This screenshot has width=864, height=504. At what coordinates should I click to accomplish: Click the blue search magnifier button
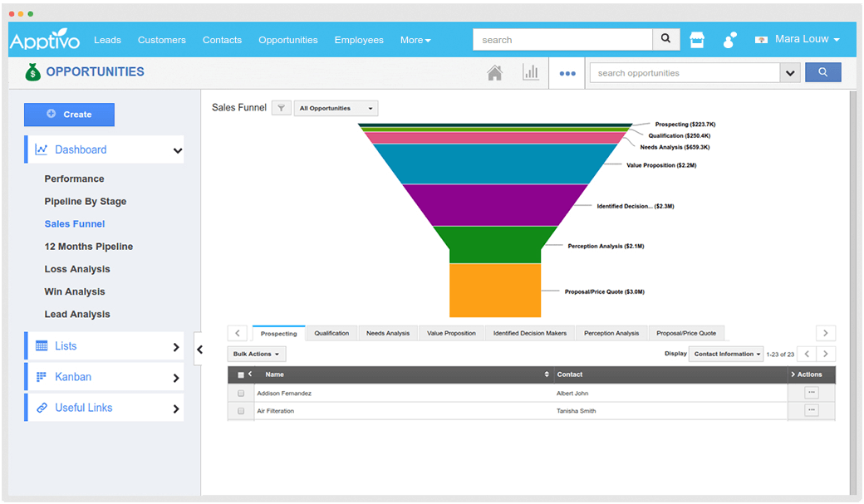click(x=822, y=72)
